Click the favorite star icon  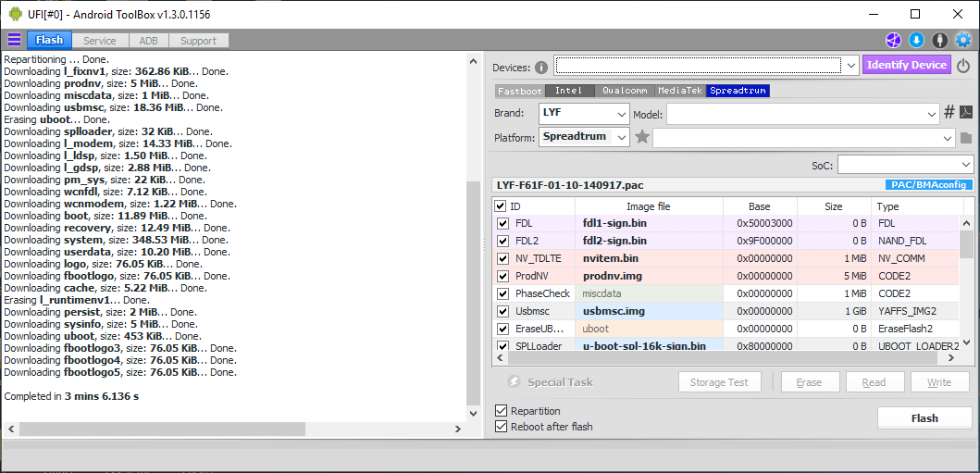[x=642, y=137]
